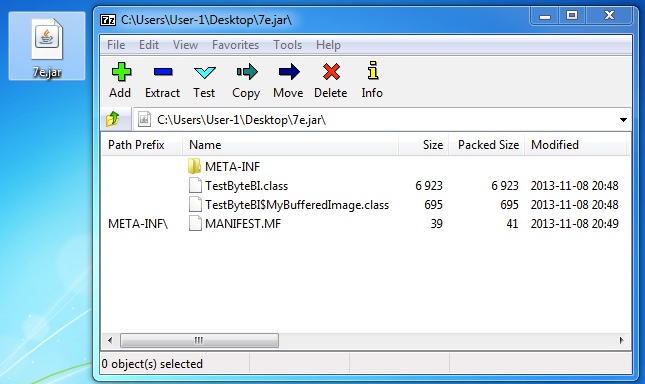Open the File menu
Viewport: 645px width, 384px height.
point(116,45)
